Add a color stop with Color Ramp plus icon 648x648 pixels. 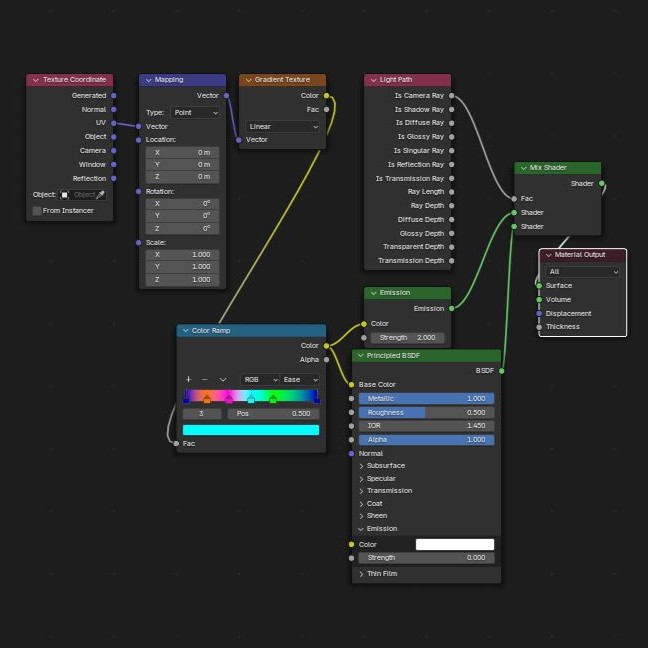click(188, 380)
